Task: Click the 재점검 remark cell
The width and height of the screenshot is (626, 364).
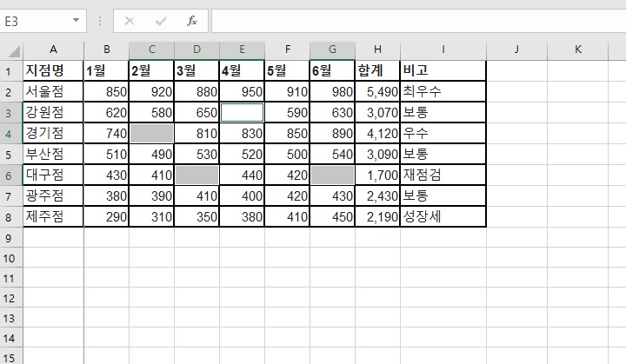Action: (443, 175)
